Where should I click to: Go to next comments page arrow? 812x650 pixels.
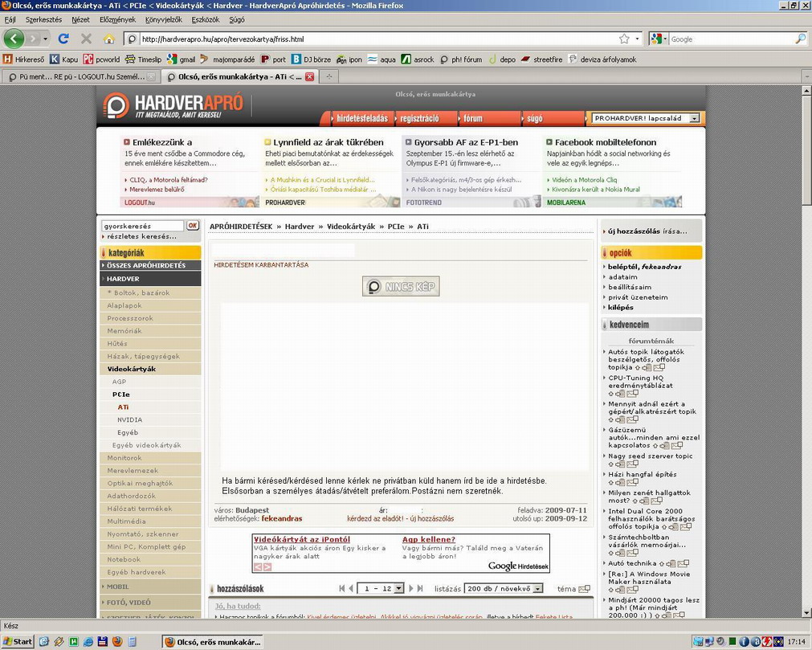tap(411, 588)
